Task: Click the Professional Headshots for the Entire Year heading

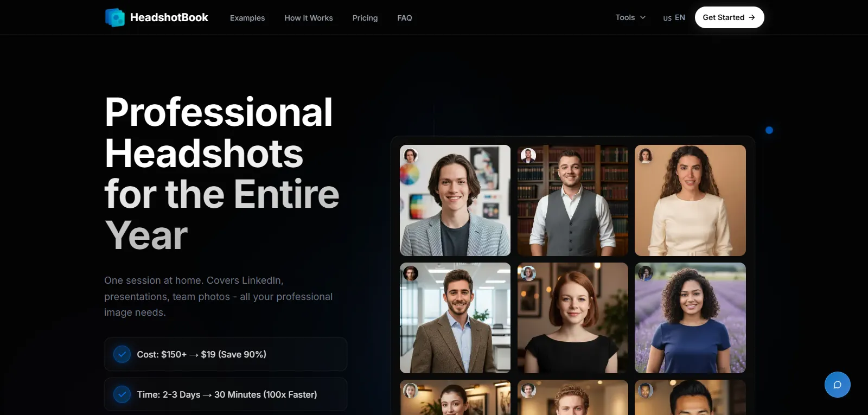Action: click(x=222, y=174)
